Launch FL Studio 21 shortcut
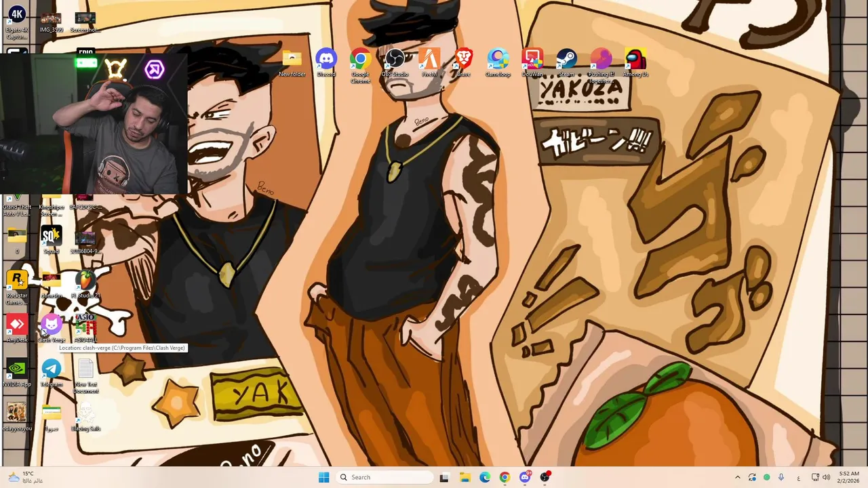The height and width of the screenshot is (488, 868). pyautogui.click(x=85, y=285)
